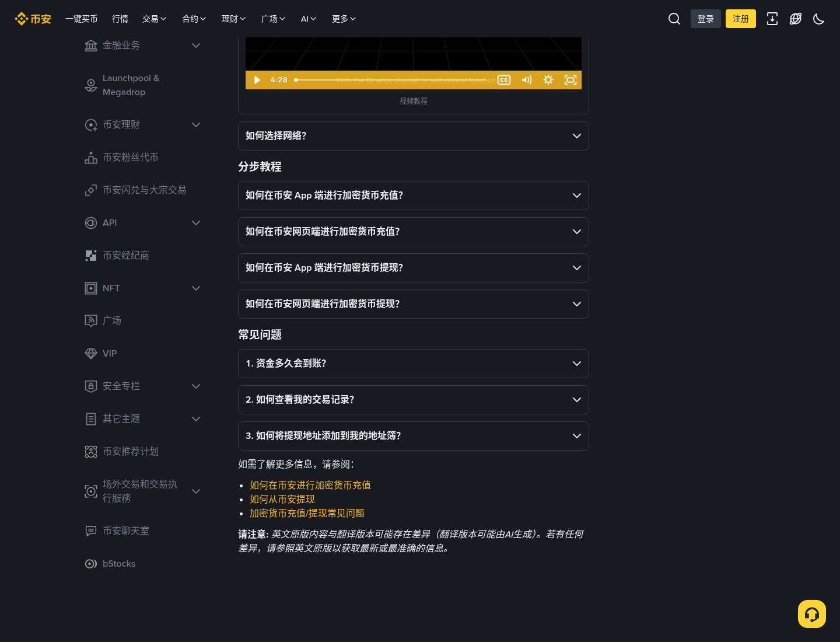
Task: Expand the API sidebar chevron
Action: pos(196,223)
